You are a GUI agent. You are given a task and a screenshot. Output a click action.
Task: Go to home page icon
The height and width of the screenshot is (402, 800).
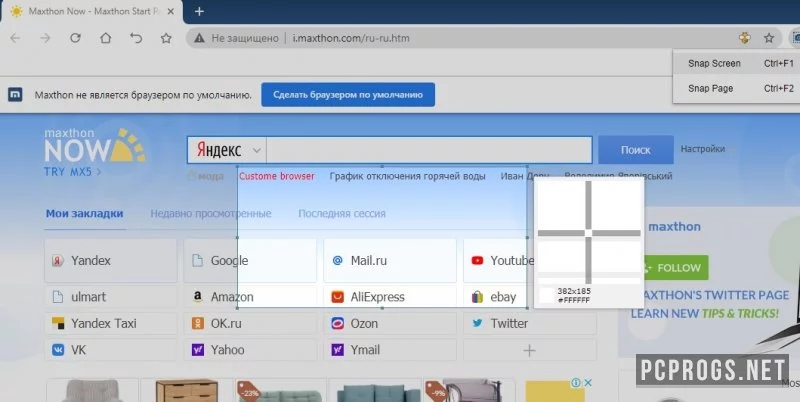click(106, 38)
